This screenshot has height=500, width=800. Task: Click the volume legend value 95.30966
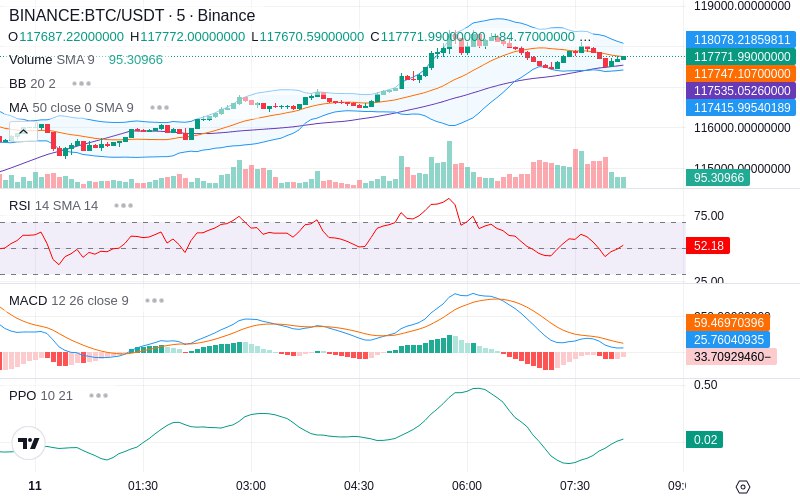pyautogui.click(x=136, y=60)
